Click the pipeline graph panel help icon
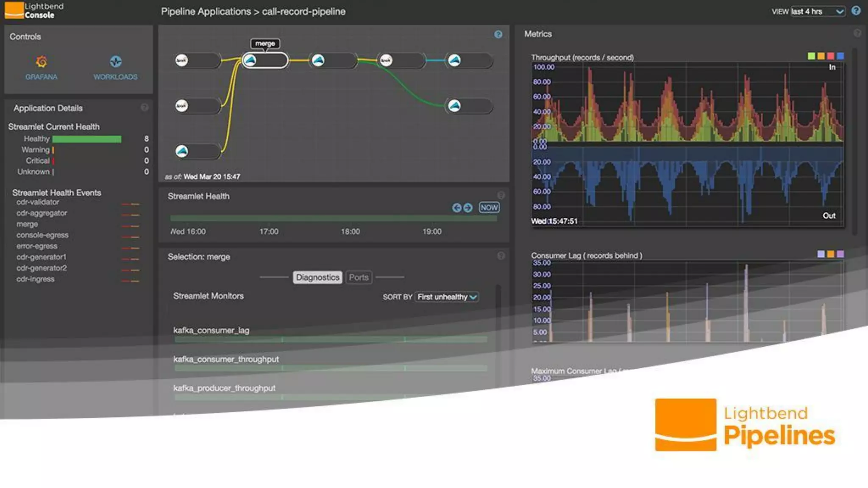The image size is (868, 488). 498,35
